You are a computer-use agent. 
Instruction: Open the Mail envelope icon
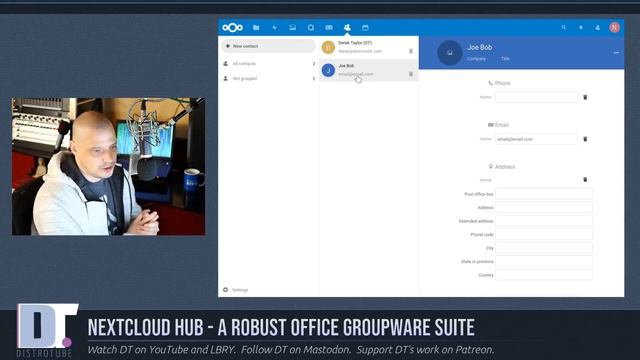coord(329,27)
